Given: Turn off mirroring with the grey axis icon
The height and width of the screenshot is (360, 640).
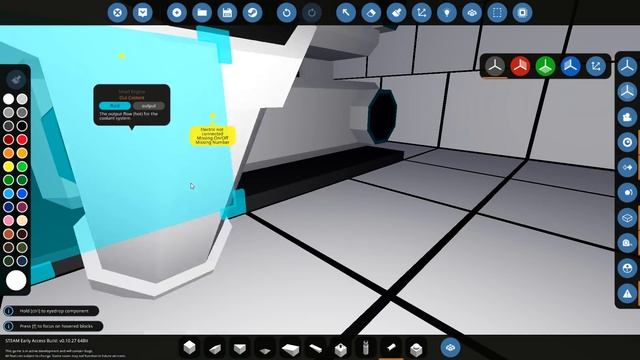Looking at the screenshot, I should (495, 66).
